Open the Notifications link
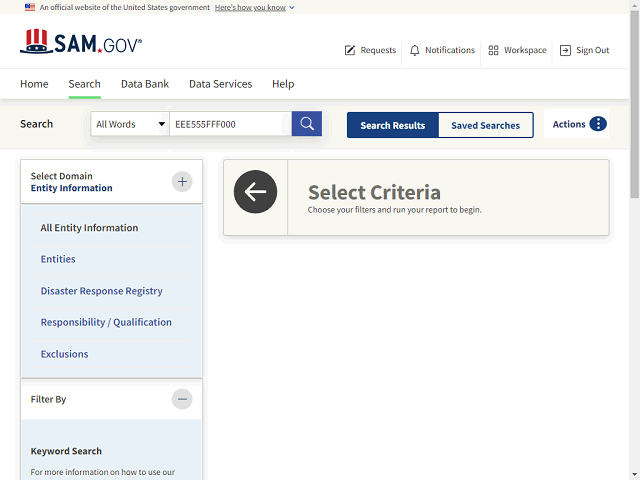640x480 pixels. [x=442, y=50]
